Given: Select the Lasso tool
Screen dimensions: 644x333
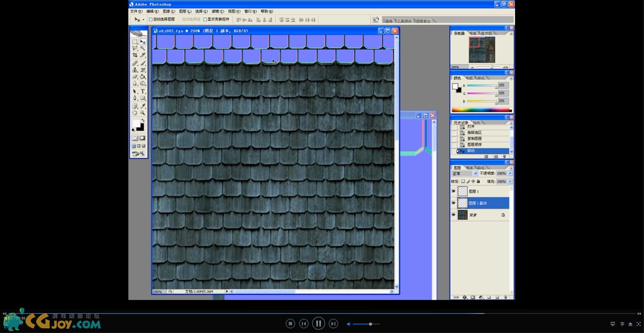Looking at the screenshot, I should 135,48.
